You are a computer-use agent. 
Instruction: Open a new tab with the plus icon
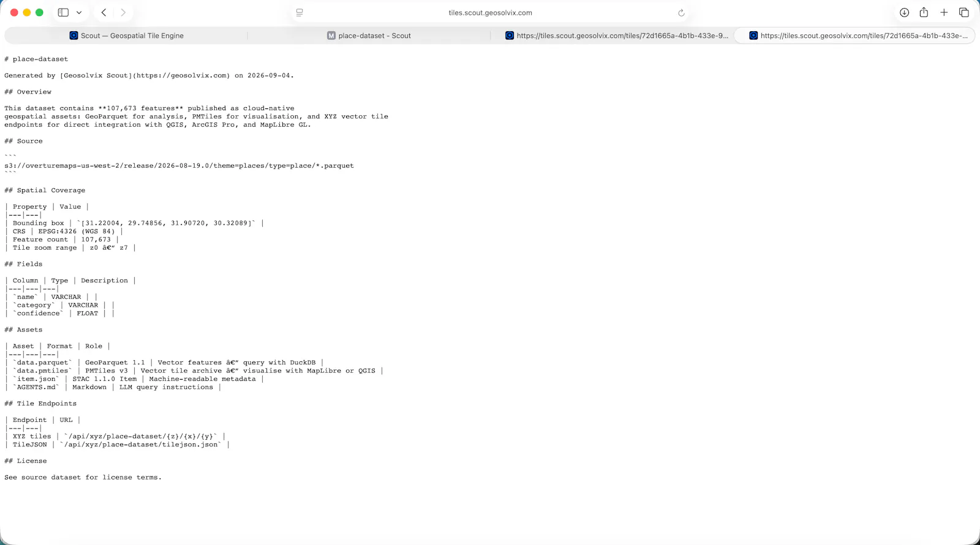[x=944, y=12]
